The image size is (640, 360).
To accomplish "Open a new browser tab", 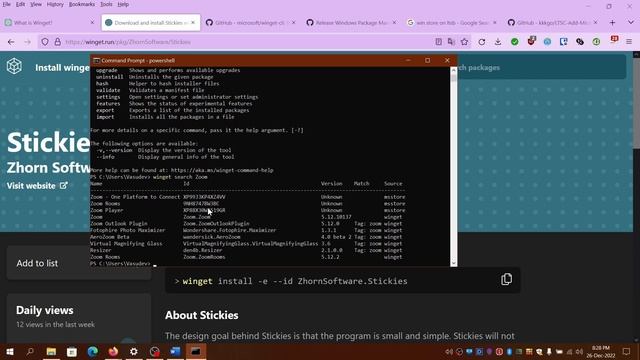I will click(612, 23).
